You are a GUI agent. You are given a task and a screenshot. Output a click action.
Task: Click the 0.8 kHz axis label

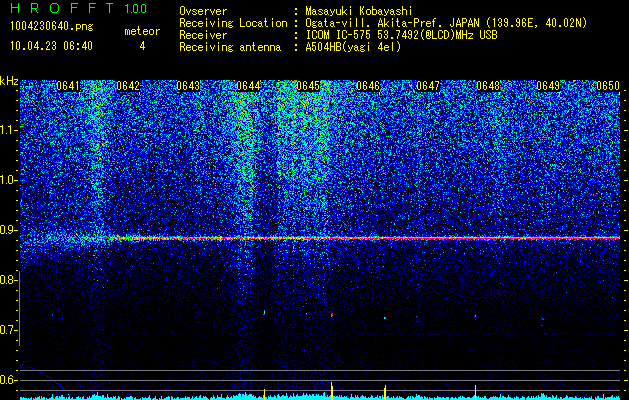(7, 280)
